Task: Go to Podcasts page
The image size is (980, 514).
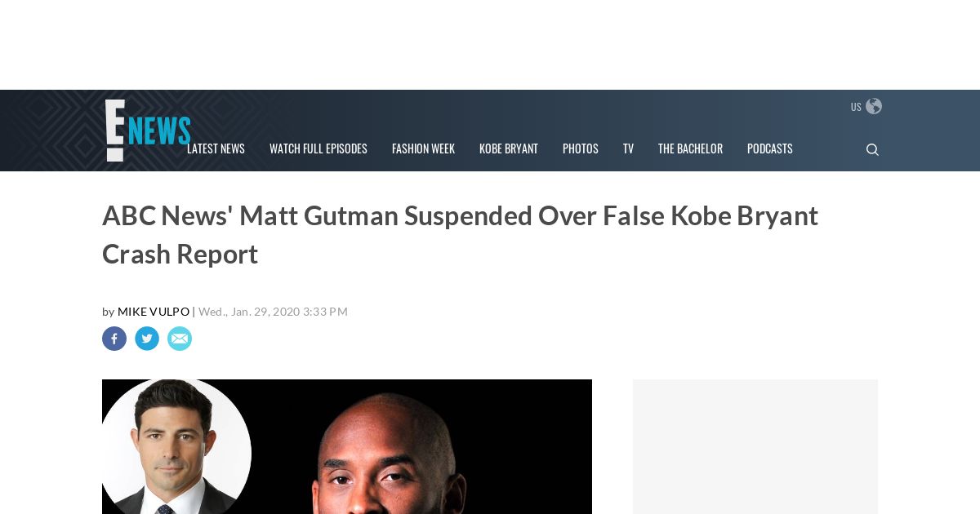Action: [770, 148]
